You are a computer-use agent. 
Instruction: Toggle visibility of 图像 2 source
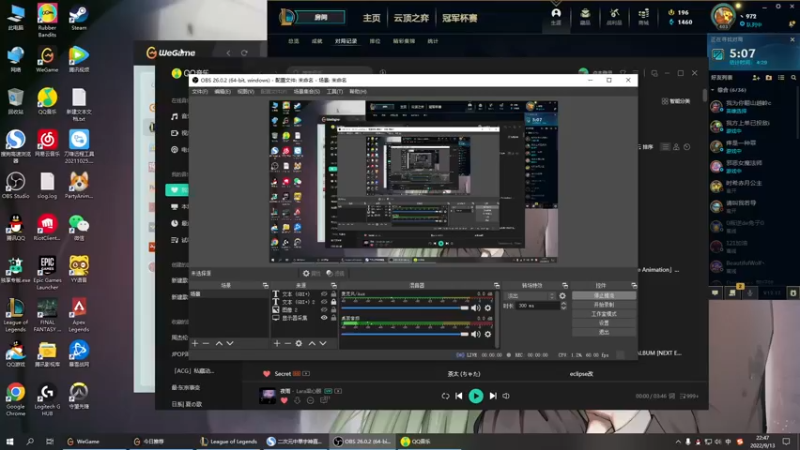click(x=324, y=310)
